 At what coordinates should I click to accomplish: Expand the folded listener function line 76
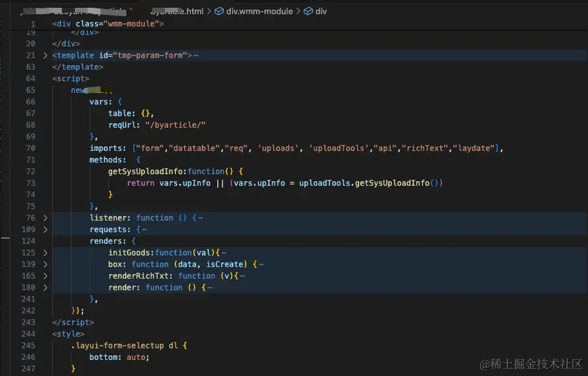[45, 218]
